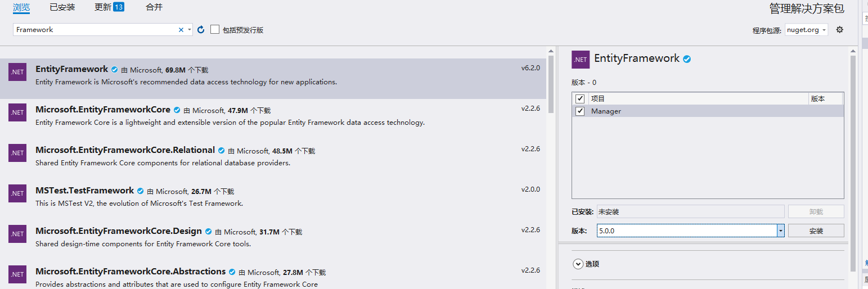Toggle the select-all 项目 checkbox

tap(580, 98)
